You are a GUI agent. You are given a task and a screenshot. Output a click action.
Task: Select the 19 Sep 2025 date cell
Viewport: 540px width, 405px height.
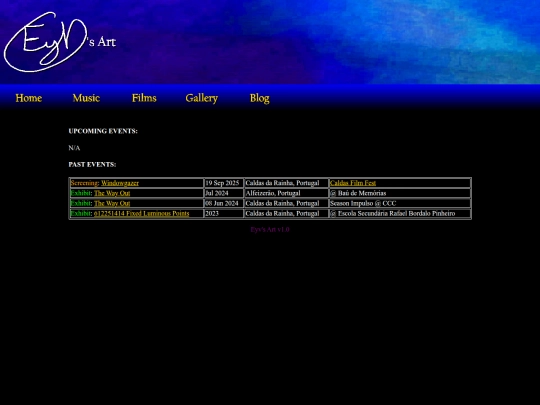224,183
